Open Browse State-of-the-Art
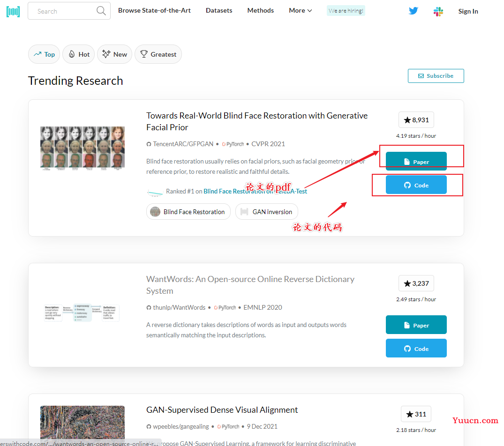504x446 pixels. tap(154, 11)
